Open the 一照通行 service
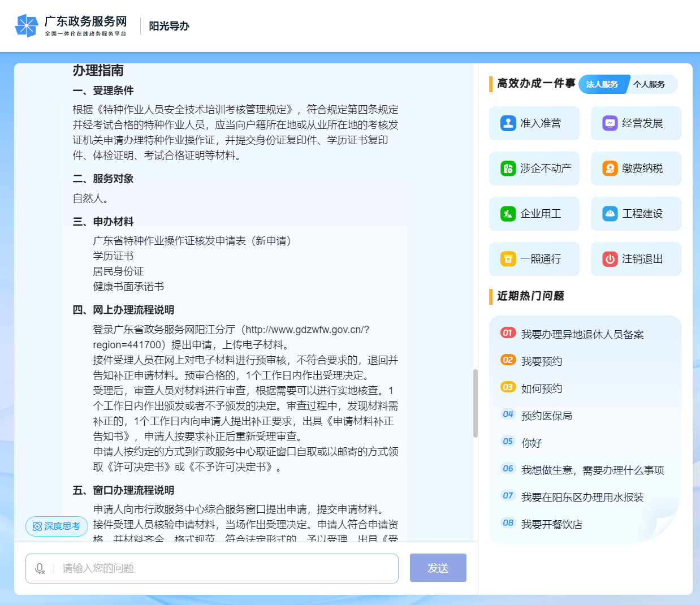The width and height of the screenshot is (700, 605). click(x=534, y=258)
